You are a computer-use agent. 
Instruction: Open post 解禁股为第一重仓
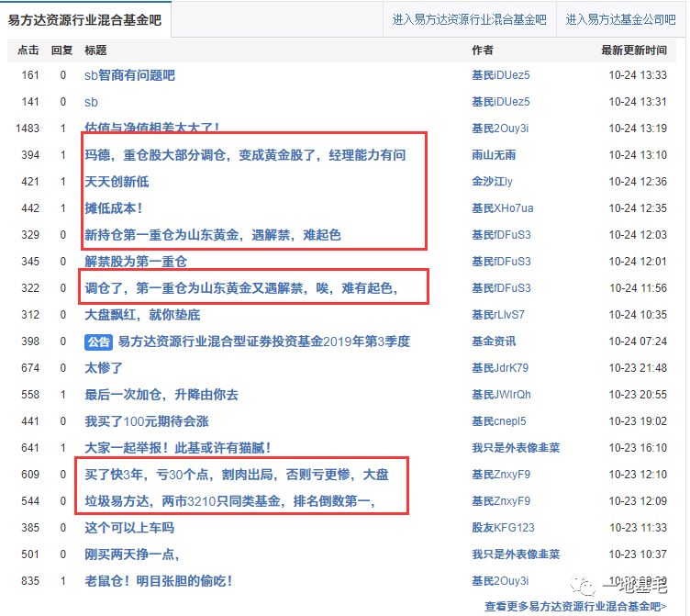[136, 262]
